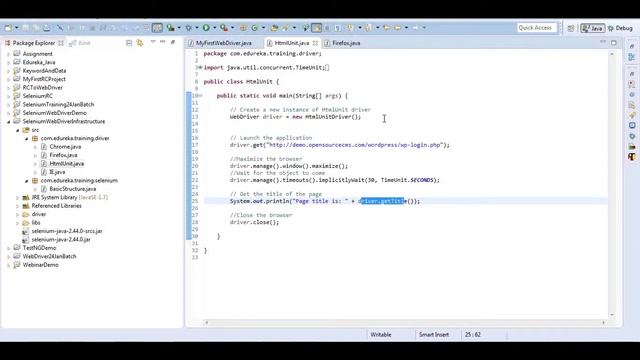This screenshot has width=640, height=360.
Task: Click the Writable status bar entry
Action: point(381,335)
